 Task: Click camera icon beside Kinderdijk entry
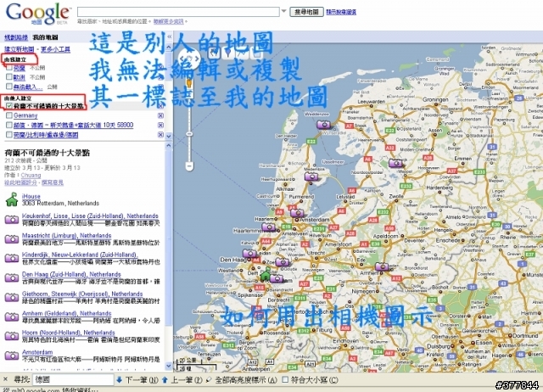coord(12,258)
